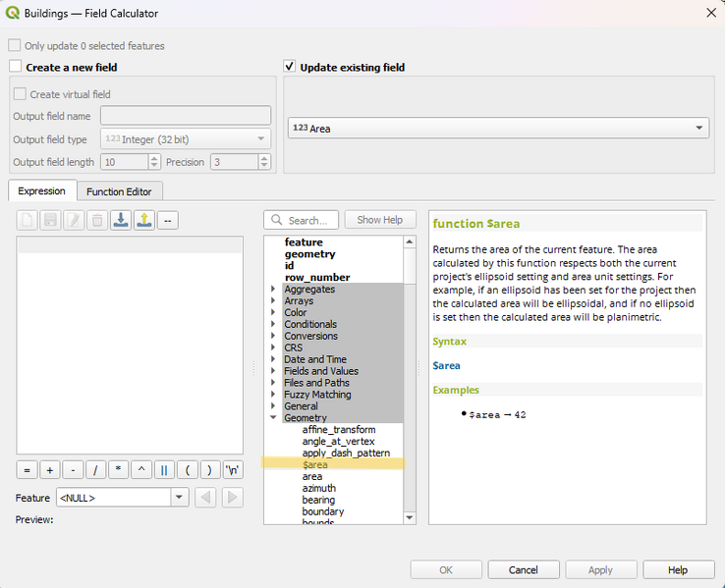Expand the CRS function group
Image resolution: width=725 pixels, height=588 pixels.
click(x=273, y=347)
